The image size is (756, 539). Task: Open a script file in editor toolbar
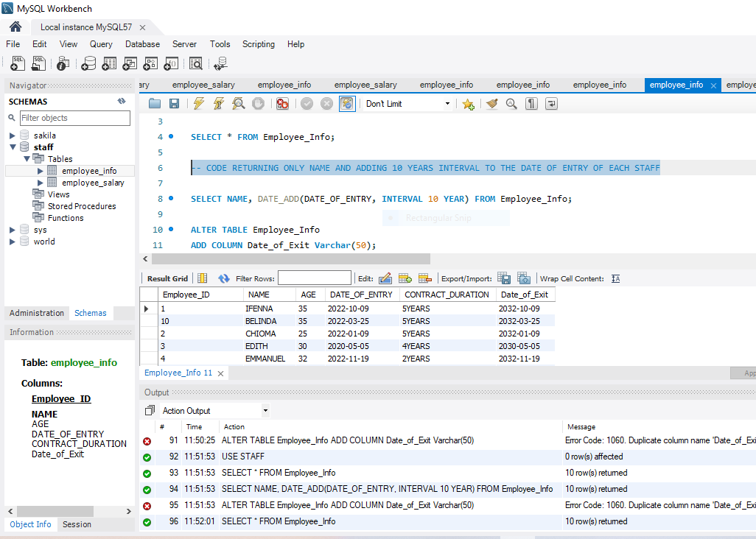click(x=155, y=104)
